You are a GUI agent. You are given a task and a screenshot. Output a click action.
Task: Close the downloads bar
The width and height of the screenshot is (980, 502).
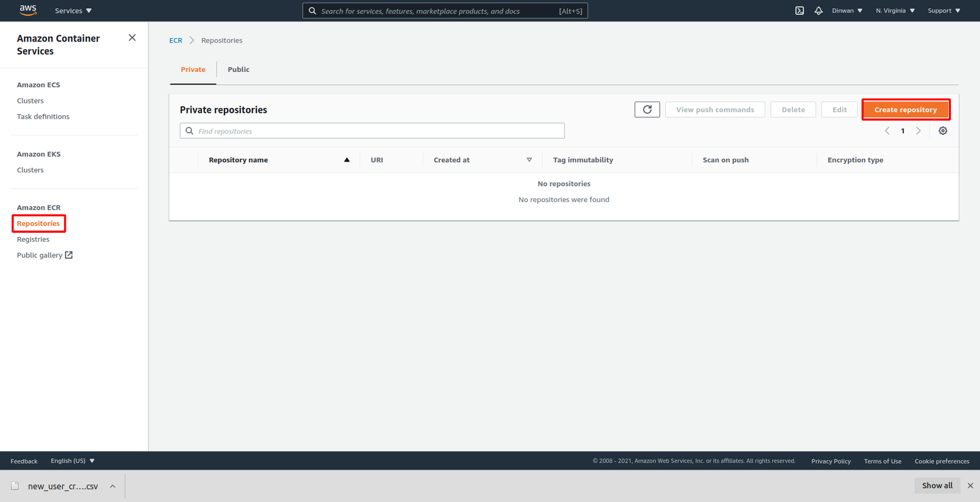coord(970,486)
